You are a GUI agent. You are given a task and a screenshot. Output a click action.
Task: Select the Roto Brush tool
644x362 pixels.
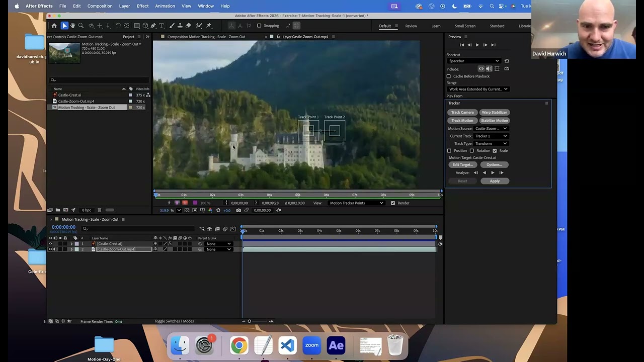click(x=199, y=26)
